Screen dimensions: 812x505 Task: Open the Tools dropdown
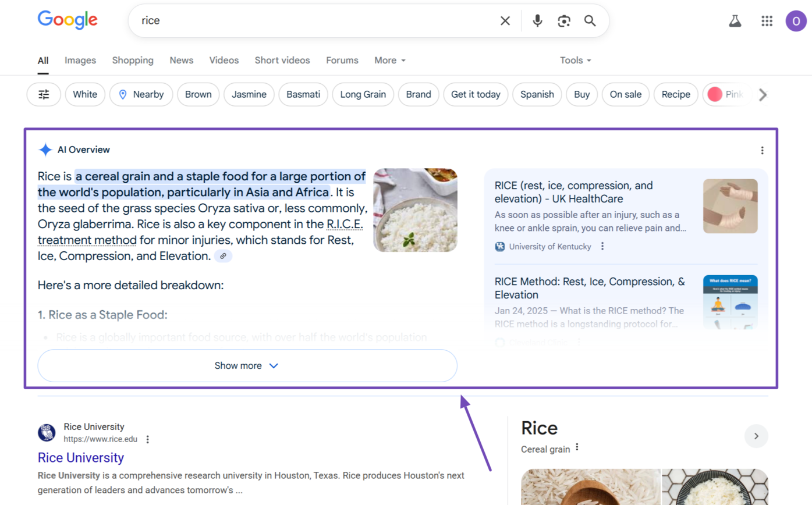tap(576, 61)
